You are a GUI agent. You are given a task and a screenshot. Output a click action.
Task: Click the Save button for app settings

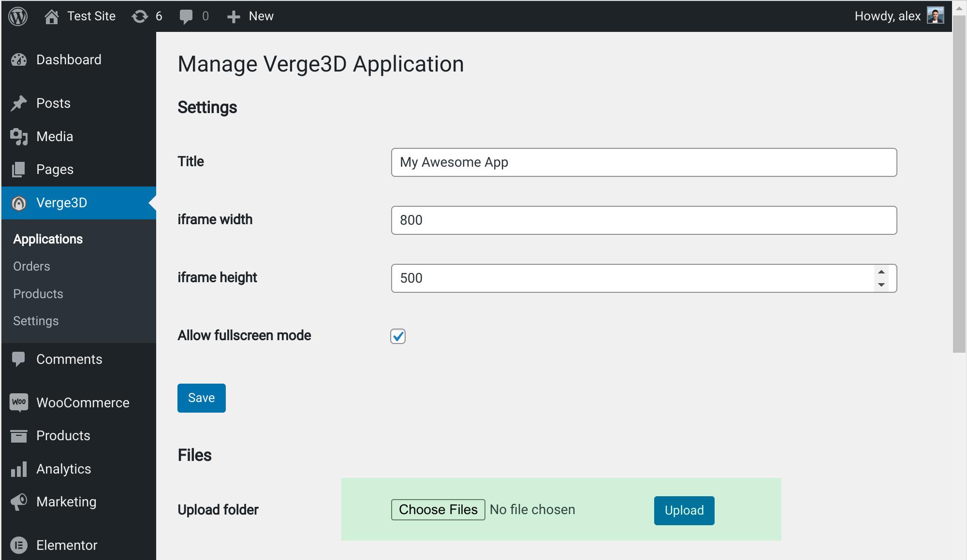(x=202, y=398)
